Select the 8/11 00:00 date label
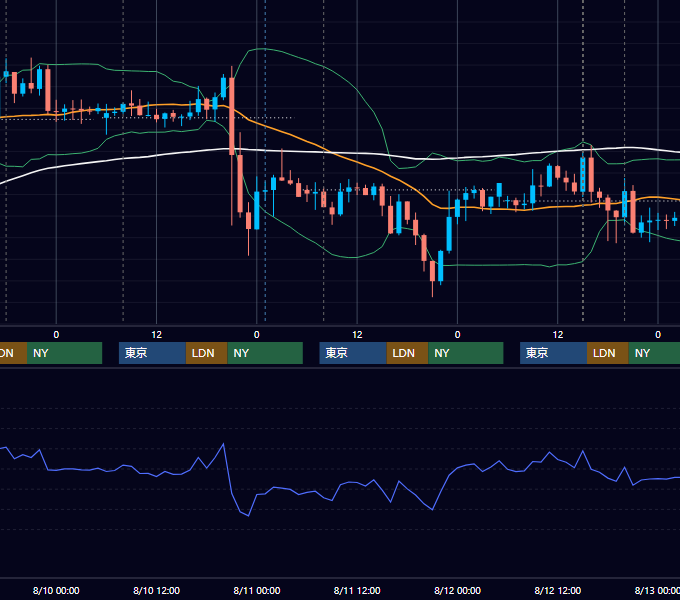This screenshot has height=600, width=680. coord(257,590)
